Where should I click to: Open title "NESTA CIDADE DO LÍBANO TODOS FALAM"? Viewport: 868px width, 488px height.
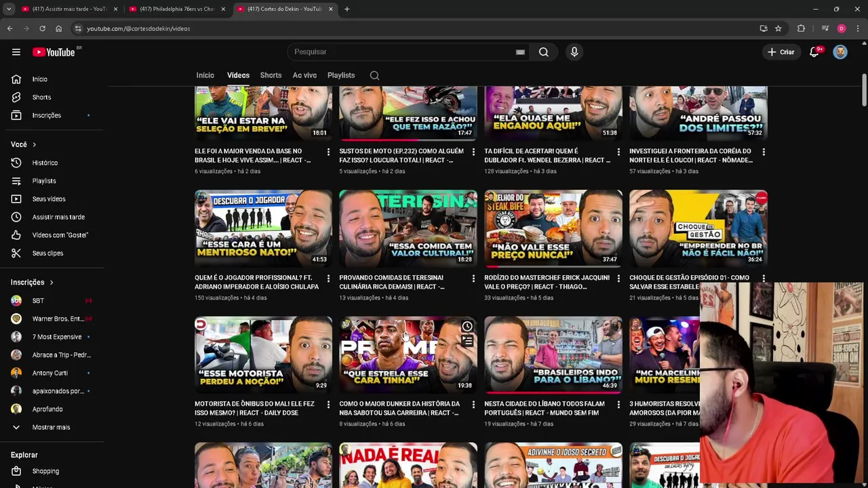tap(546, 408)
